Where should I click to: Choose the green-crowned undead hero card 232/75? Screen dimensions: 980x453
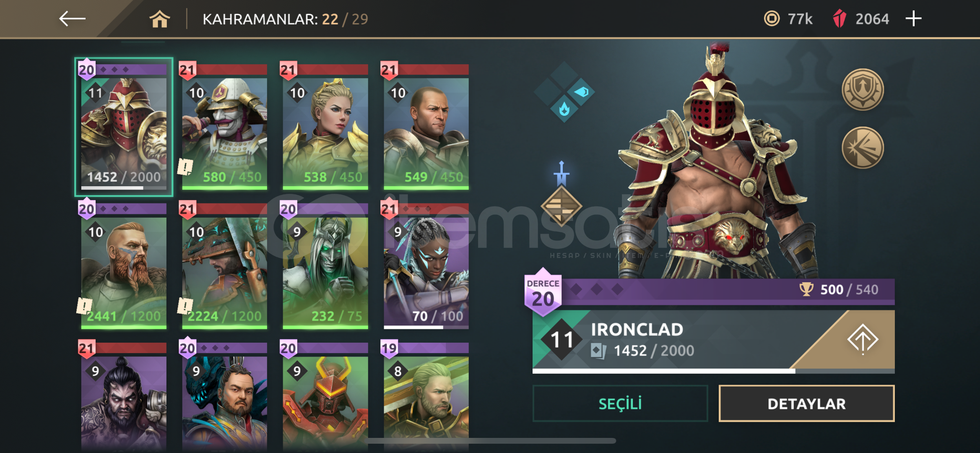tap(325, 266)
